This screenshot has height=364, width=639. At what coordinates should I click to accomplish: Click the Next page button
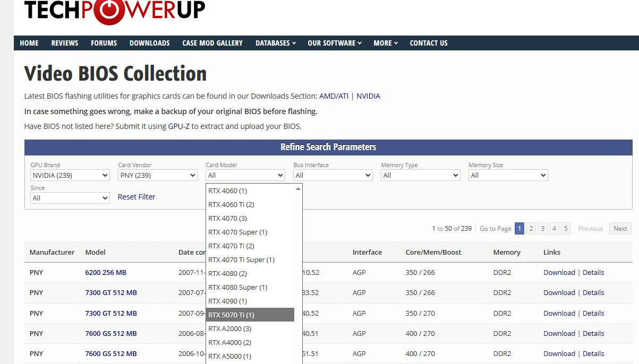click(620, 229)
